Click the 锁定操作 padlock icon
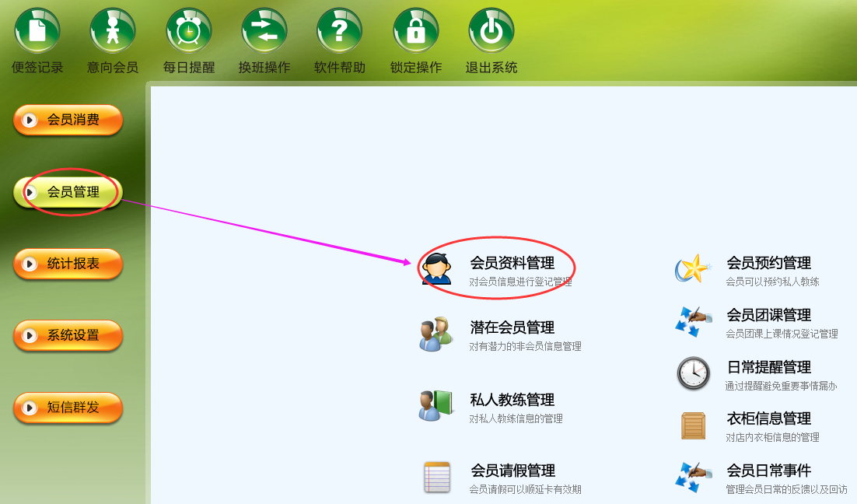 pos(415,30)
